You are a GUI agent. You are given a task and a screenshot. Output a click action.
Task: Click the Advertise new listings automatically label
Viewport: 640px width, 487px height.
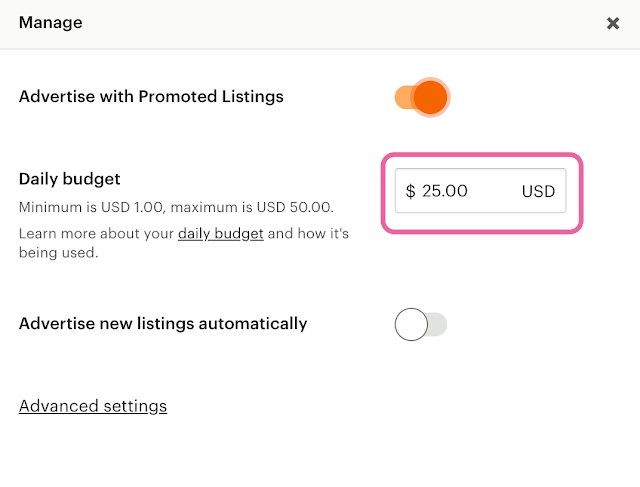click(163, 324)
